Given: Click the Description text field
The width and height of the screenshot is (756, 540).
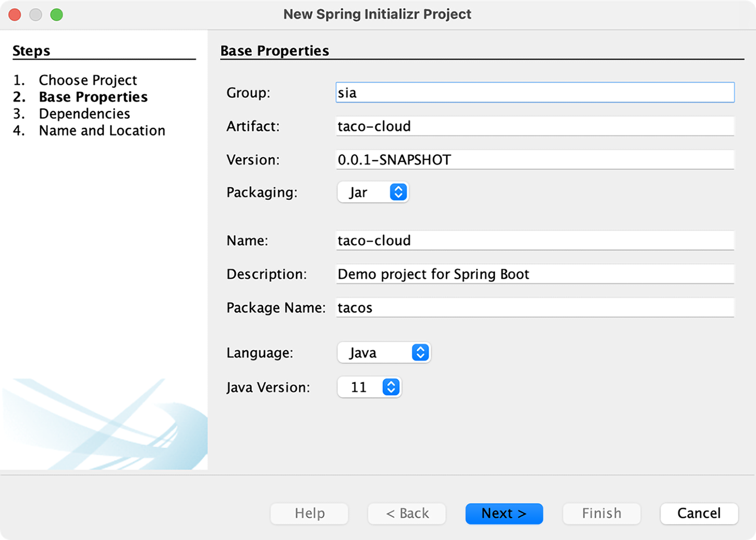Looking at the screenshot, I should click(535, 274).
